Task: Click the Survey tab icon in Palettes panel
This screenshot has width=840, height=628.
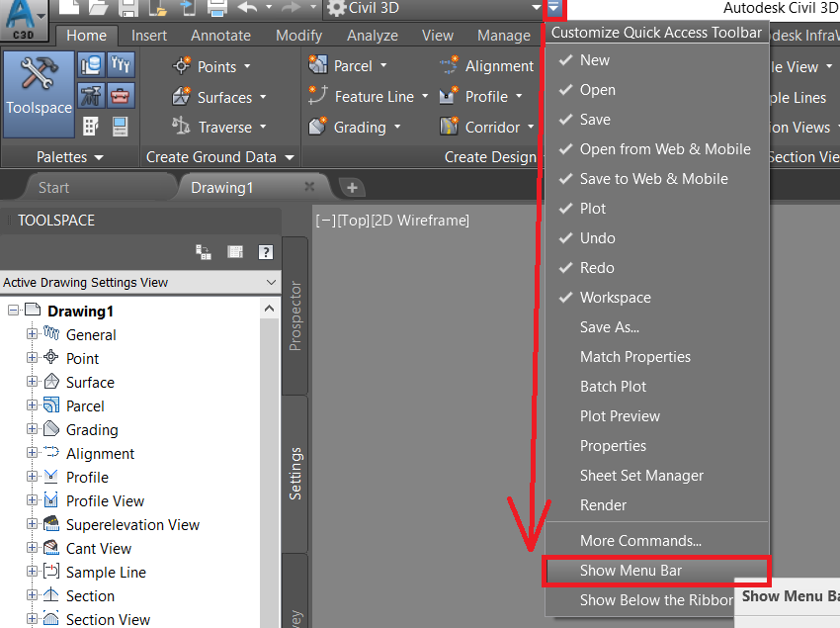Action: coord(91,96)
